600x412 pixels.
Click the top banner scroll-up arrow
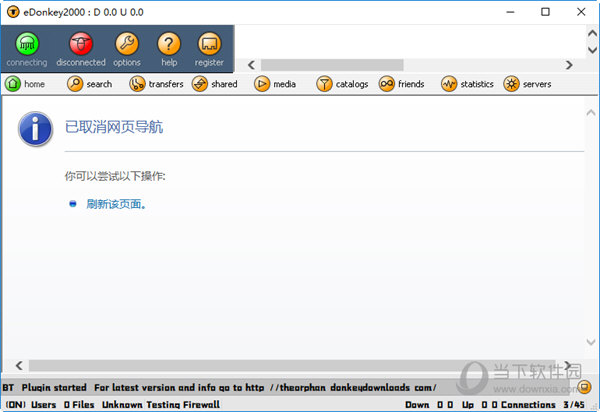[592, 33]
